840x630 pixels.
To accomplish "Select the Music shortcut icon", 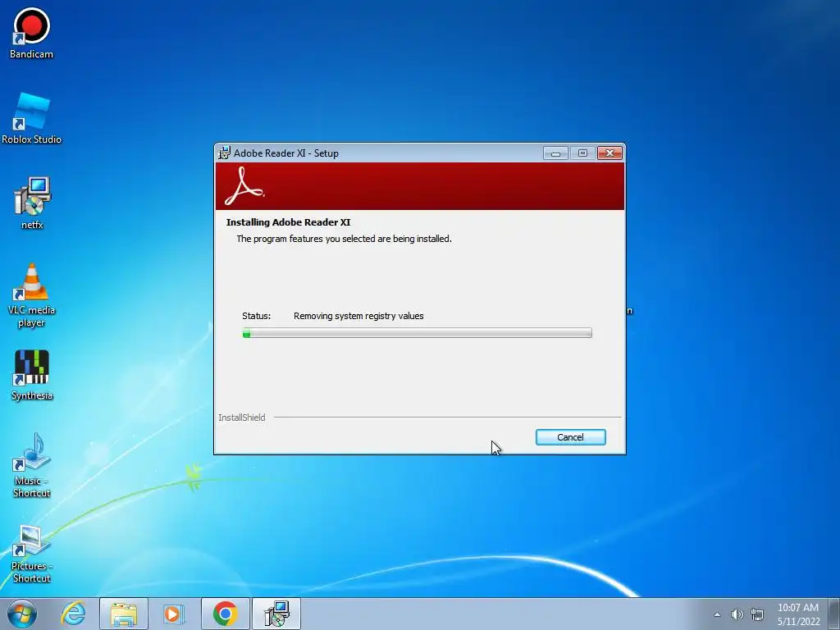I will tap(32, 465).
